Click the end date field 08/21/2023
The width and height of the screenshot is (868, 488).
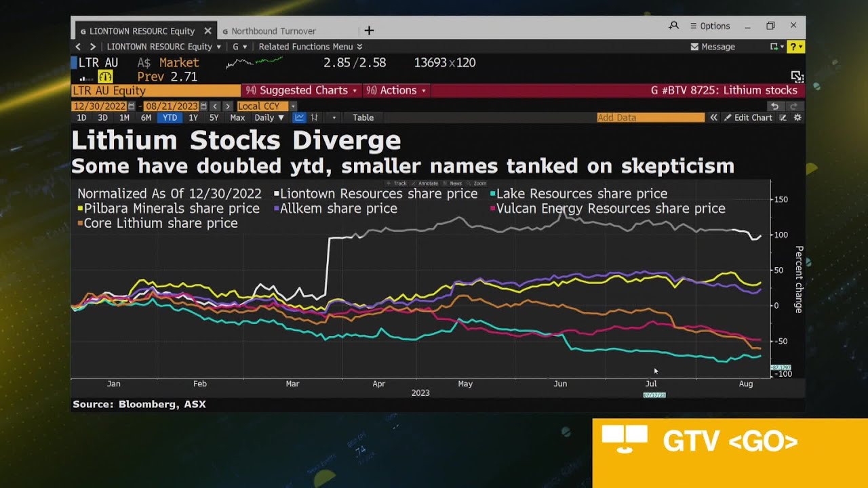[x=171, y=106]
